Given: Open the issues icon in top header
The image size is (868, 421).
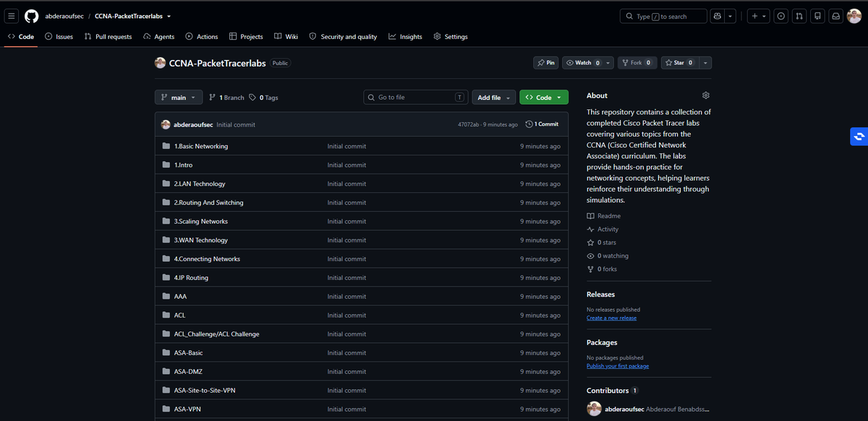Looking at the screenshot, I should pos(780,16).
